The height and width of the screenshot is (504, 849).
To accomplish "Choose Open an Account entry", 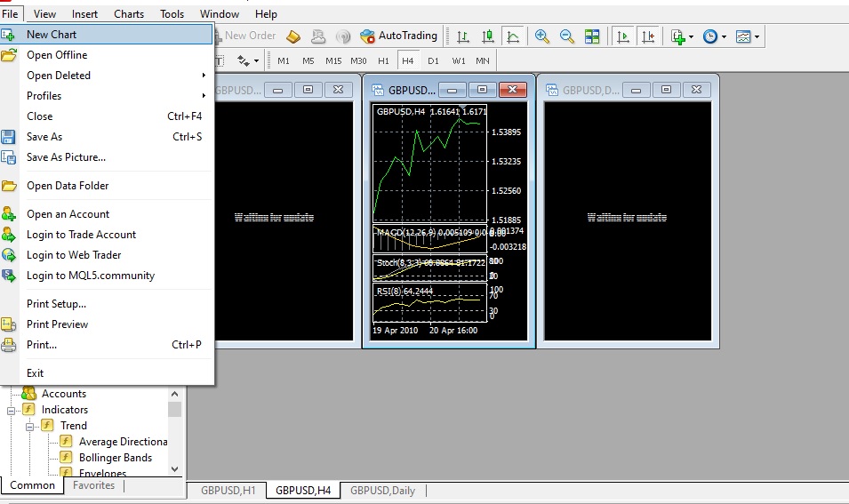I will click(x=106, y=214).
